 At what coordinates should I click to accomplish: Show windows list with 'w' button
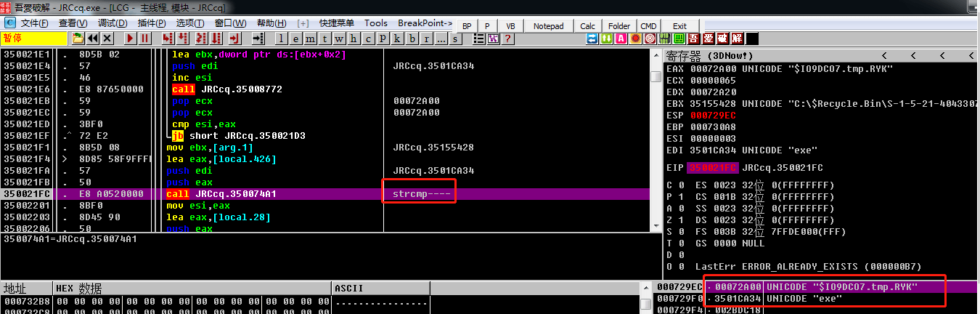339,39
